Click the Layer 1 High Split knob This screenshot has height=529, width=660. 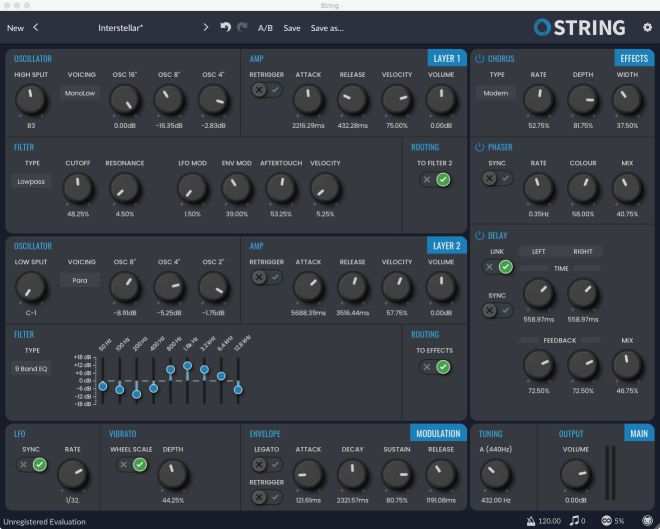(x=31, y=100)
